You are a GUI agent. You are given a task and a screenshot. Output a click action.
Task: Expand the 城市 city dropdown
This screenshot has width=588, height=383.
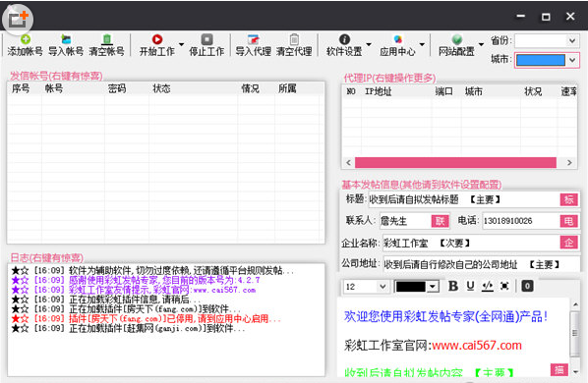point(572,60)
